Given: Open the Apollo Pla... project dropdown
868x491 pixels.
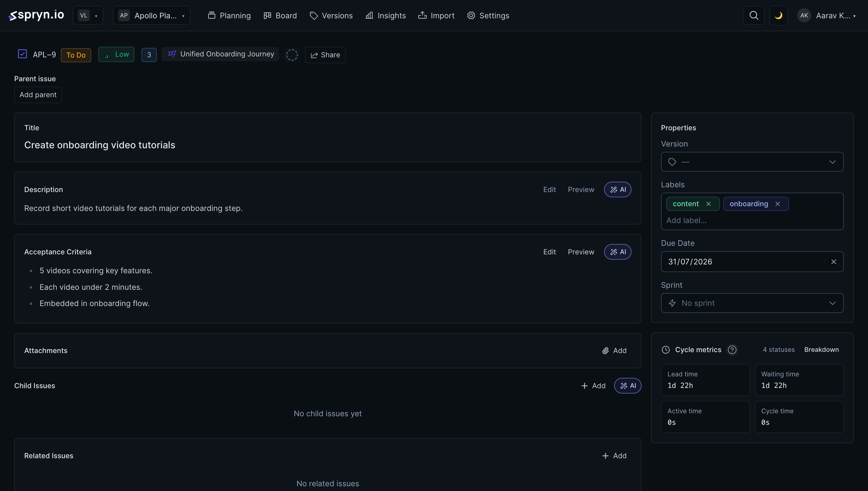Looking at the screenshot, I should click(x=152, y=16).
